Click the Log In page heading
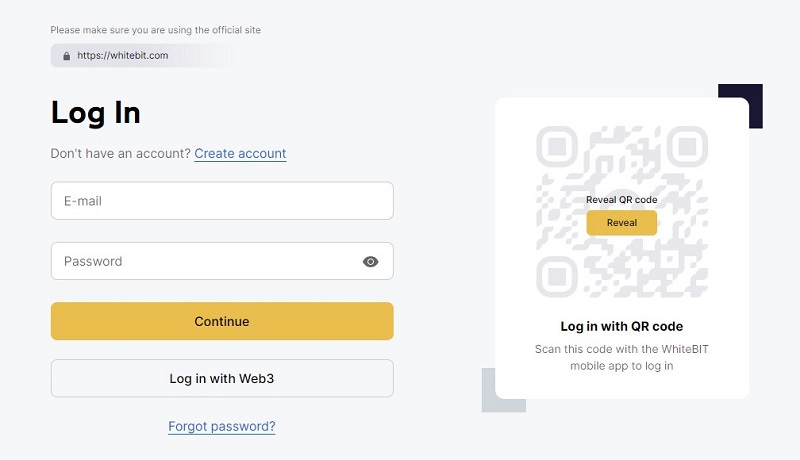The height and width of the screenshot is (460, 800). (95, 113)
